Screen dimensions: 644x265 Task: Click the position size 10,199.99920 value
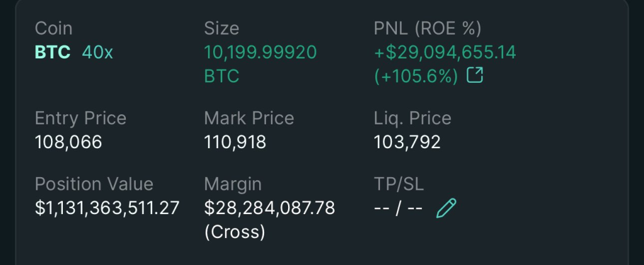pyautogui.click(x=260, y=53)
